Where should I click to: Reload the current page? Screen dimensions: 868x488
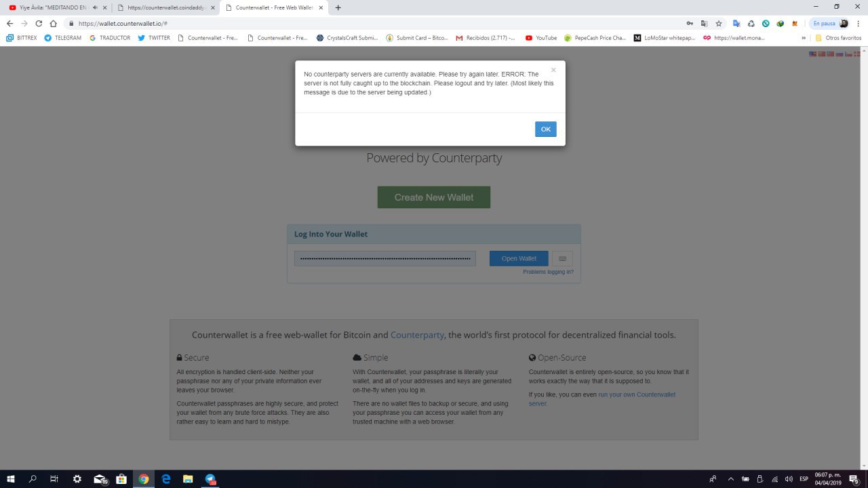coord(39,23)
